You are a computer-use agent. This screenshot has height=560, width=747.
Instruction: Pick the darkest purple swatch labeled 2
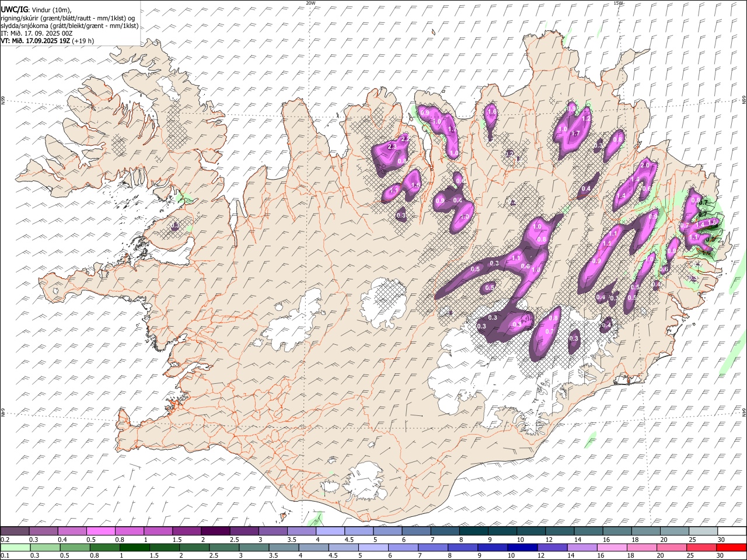(x=216, y=531)
